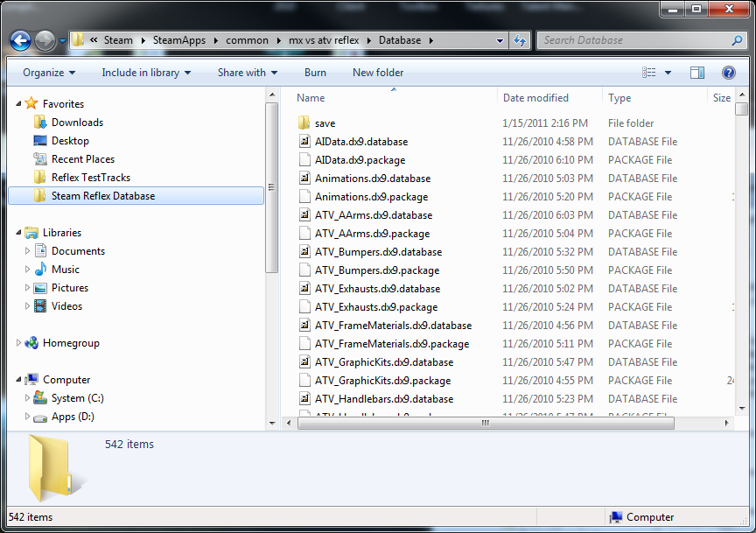
Task: Collapse the Computer section
Action: 17,379
